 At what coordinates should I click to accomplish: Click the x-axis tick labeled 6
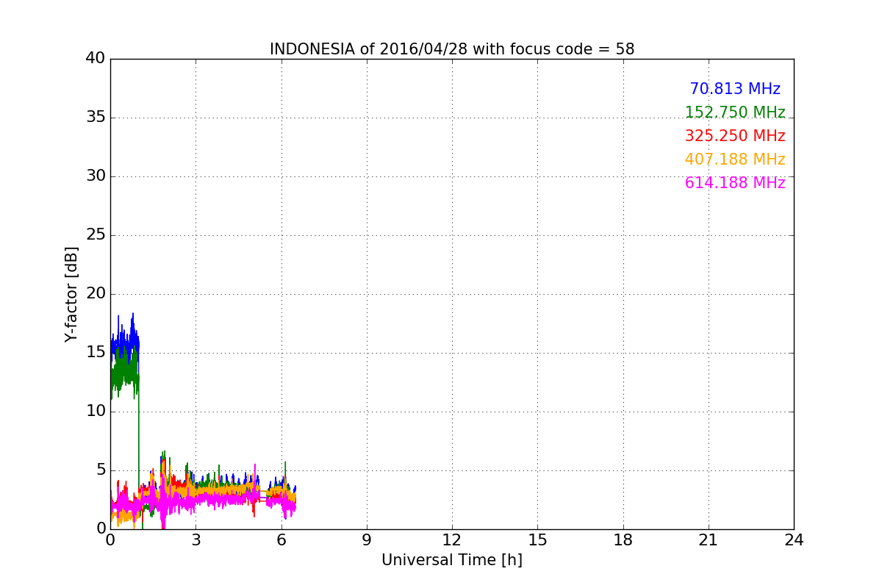282,540
